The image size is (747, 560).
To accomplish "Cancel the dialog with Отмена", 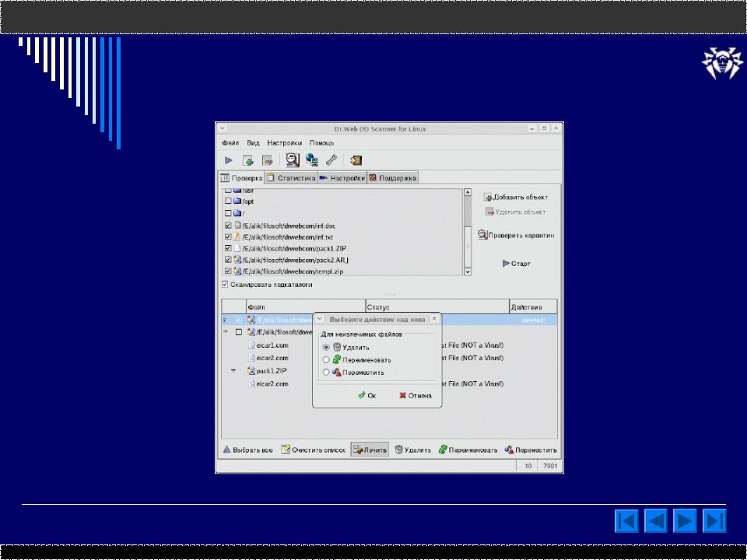I will click(x=416, y=395).
